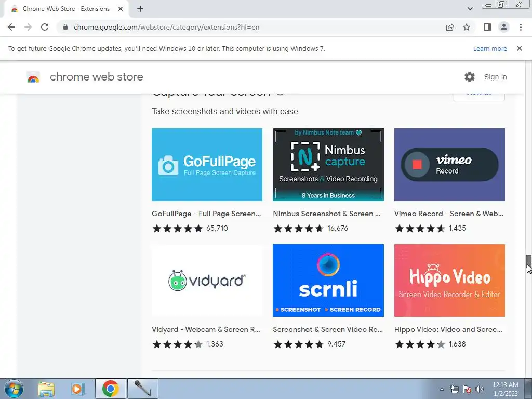Click Vidyard rating count 1,363
The image size is (532, 399).
pos(215,344)
